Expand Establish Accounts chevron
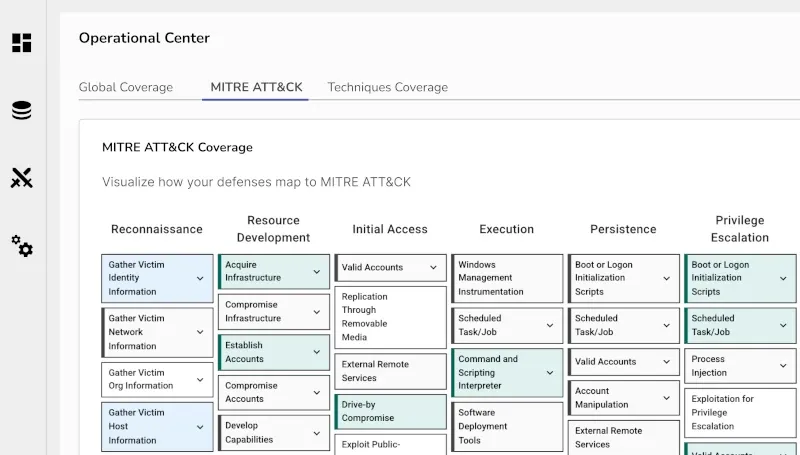800x455 pixels. coord(317,352)
